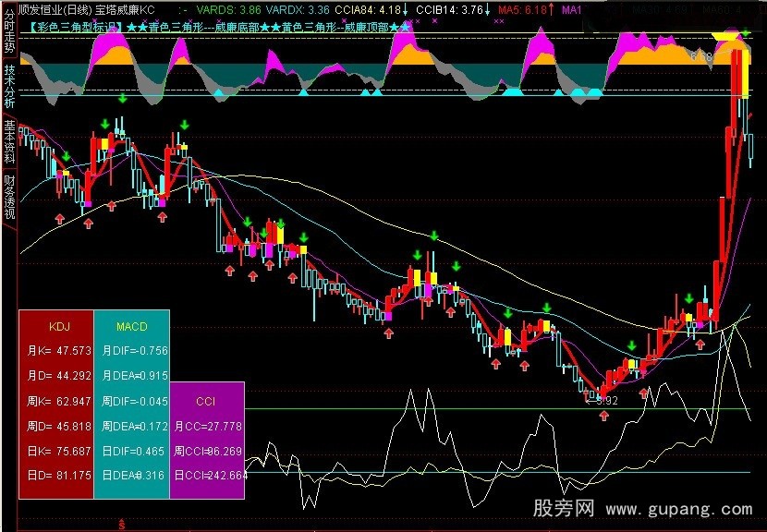Select the 宝塔威廉KC indicator name
The width and height of the screenshot is (767, 532).
coord(124,9)
